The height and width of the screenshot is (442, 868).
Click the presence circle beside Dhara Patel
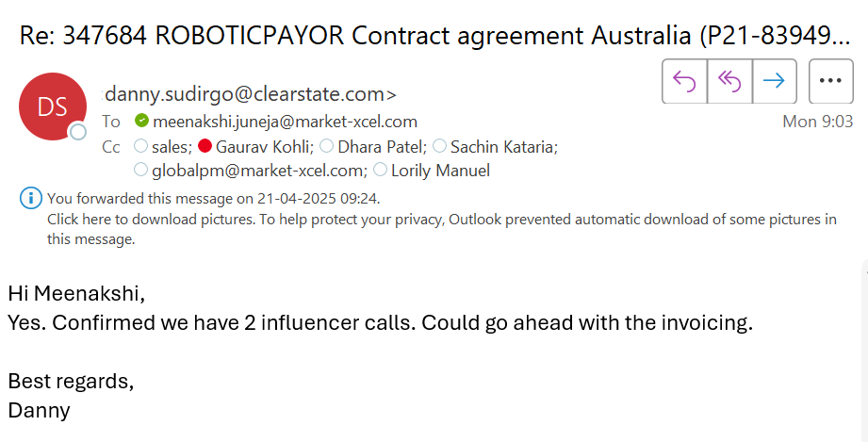(x=327, y=146)
